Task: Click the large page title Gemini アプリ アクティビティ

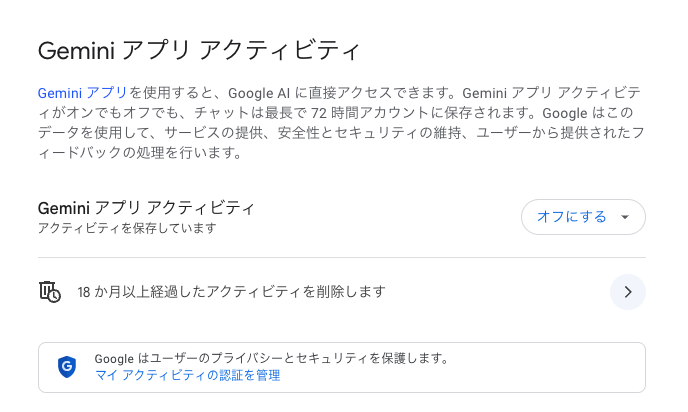Action: (x=198, y=51)
